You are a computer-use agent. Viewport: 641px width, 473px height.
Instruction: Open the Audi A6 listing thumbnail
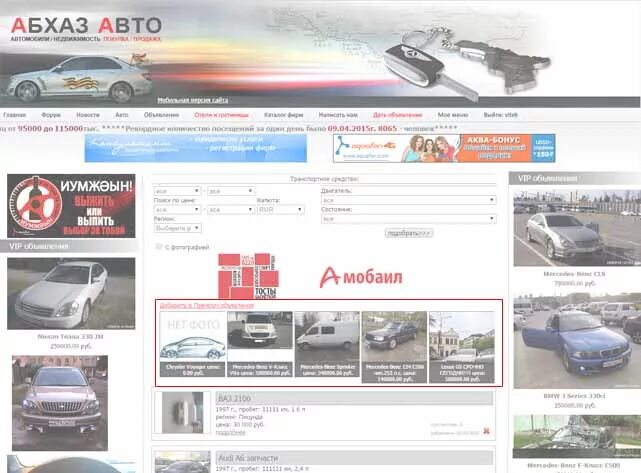click(182, 462)
